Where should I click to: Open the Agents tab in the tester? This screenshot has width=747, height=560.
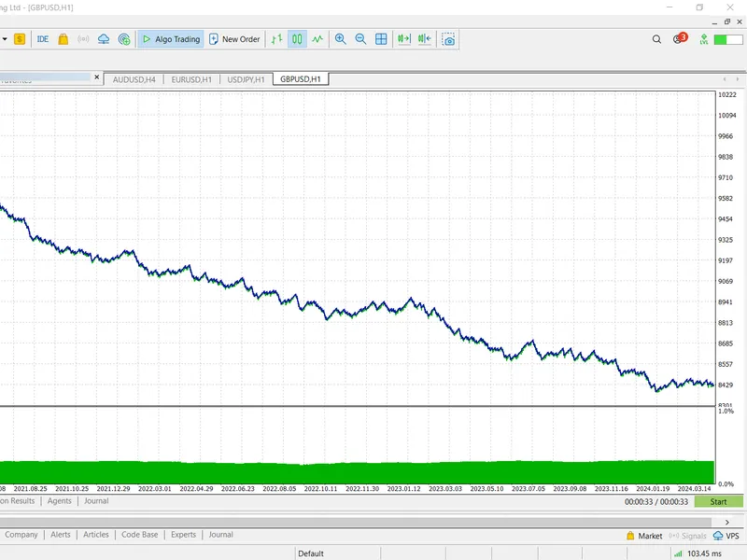coord(60,501)
